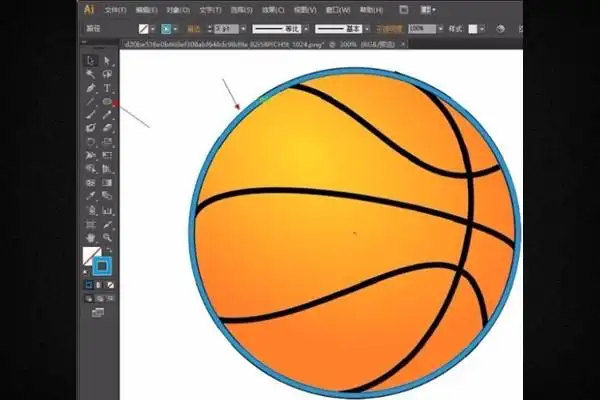The image size is (600, 400).
Task: Select the Eyedropper tool
Action: point(91,196)
